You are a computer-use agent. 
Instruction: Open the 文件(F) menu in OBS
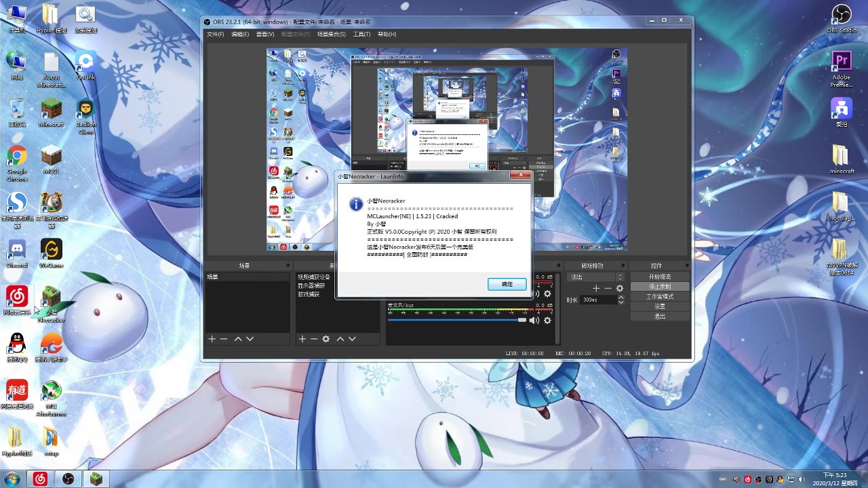click(x=215, y=34)
